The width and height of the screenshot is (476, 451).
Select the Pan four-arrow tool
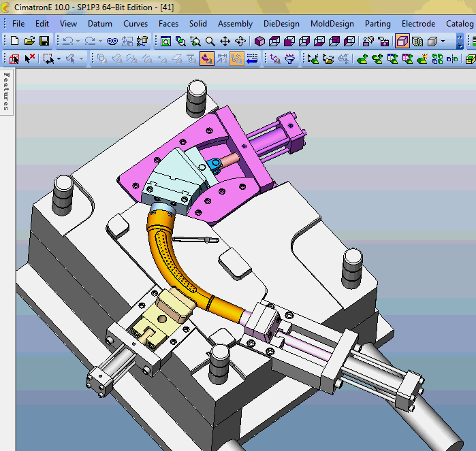click(x=225, y=41)
